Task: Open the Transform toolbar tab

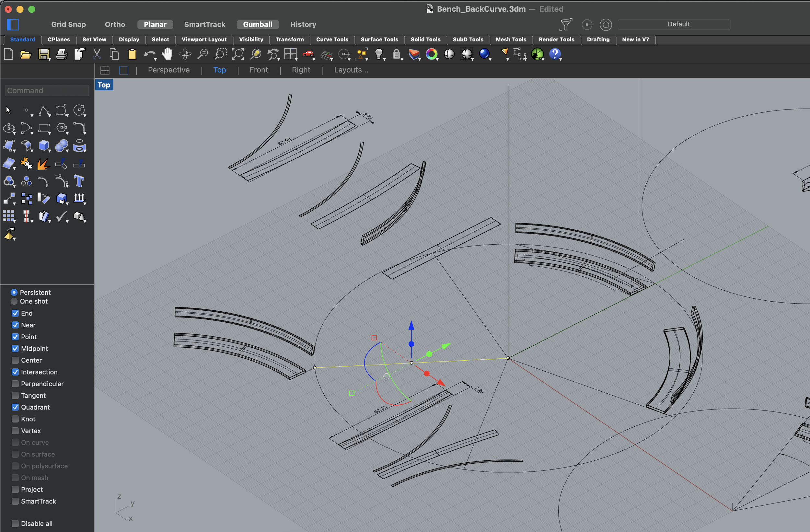Action: (x=290, y=40)
